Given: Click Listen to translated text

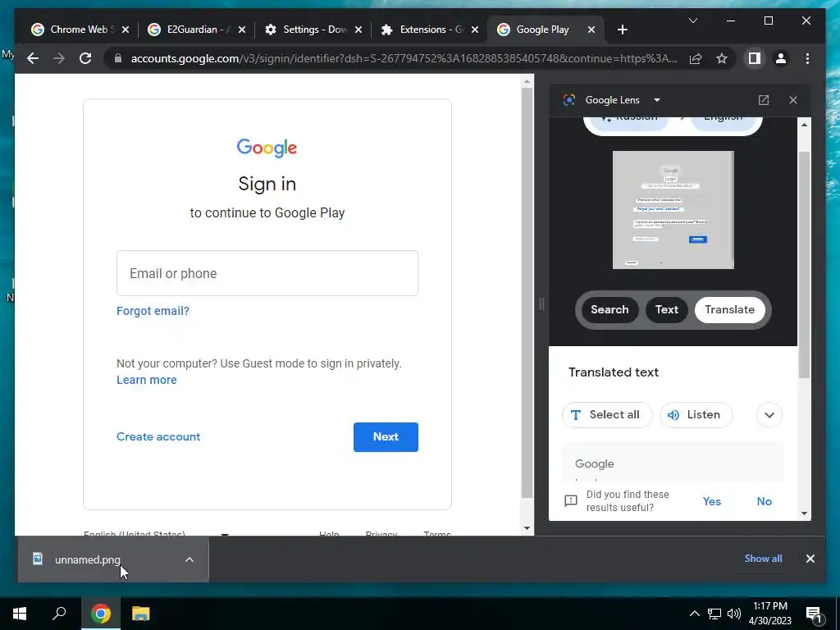Looking at the screenshot, I should (696, 415).
